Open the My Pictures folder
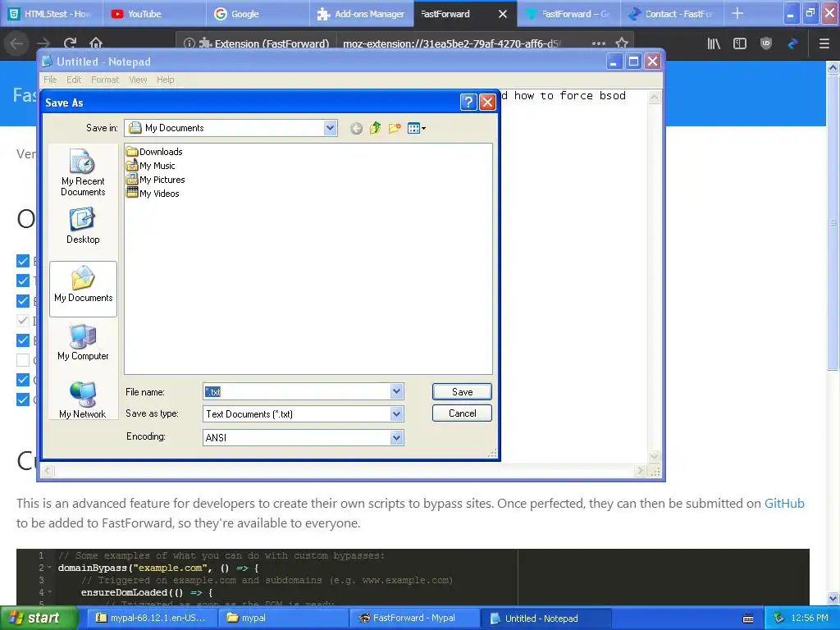840x630 pixels. 156,180
